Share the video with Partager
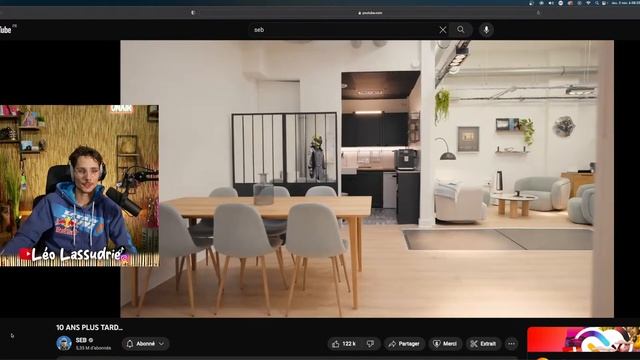The image size is (640, 360). click(x=404, y=344)
